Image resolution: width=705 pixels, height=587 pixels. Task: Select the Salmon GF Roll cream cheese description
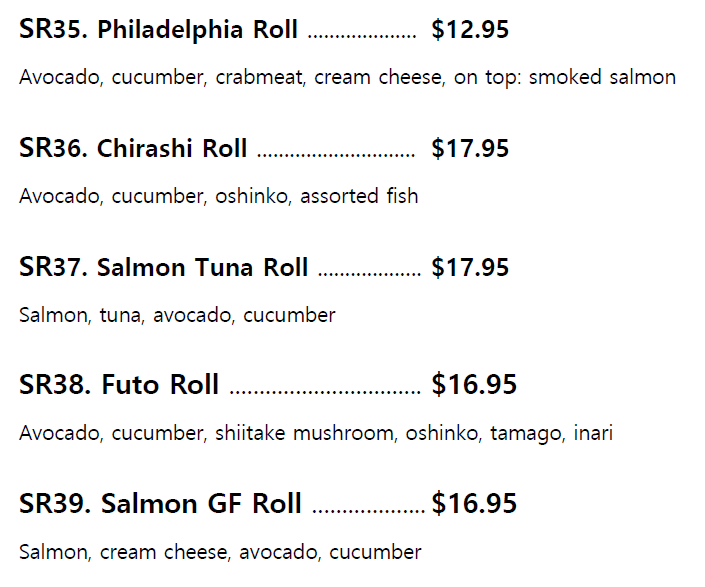(x=220, y=552)
